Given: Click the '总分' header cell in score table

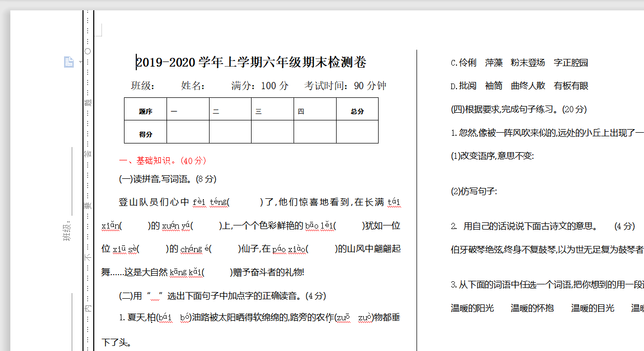Looking at the screenshot, I should [x=357, y=111].
